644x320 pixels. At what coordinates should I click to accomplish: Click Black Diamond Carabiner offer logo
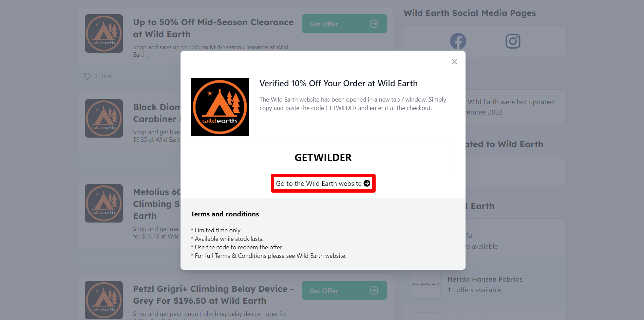(x=104, y=118)
